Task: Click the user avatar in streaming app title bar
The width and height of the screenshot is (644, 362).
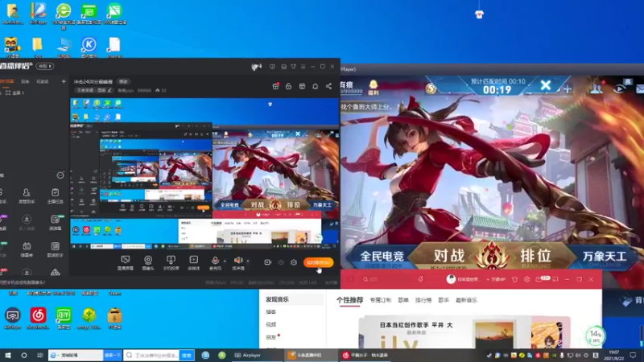Action: tap(256, 67)
